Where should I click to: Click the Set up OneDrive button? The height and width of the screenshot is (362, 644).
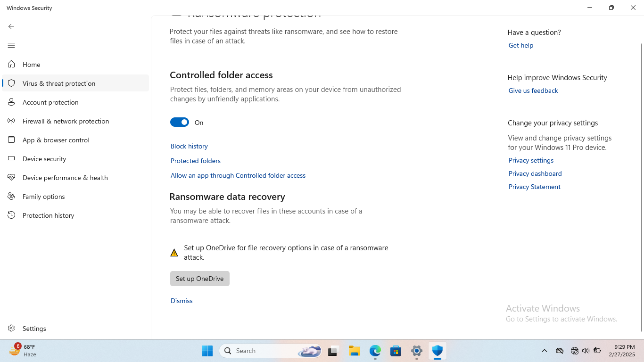pyautogui.click(x=199, y=279)
